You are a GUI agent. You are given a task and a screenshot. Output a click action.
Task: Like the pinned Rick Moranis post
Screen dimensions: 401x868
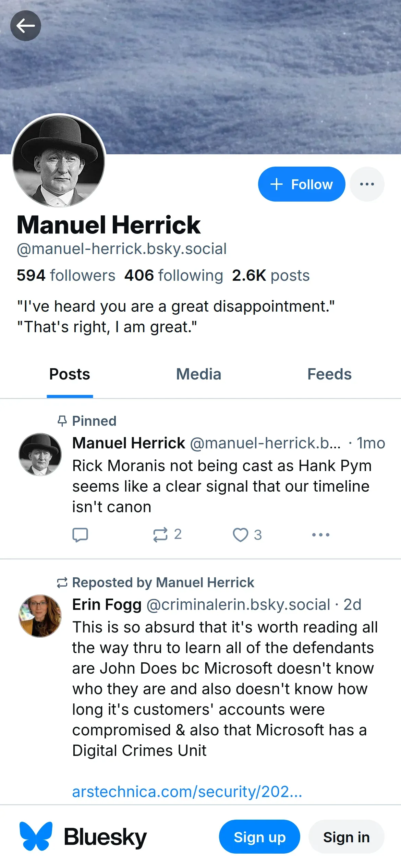tap(241, 535)
